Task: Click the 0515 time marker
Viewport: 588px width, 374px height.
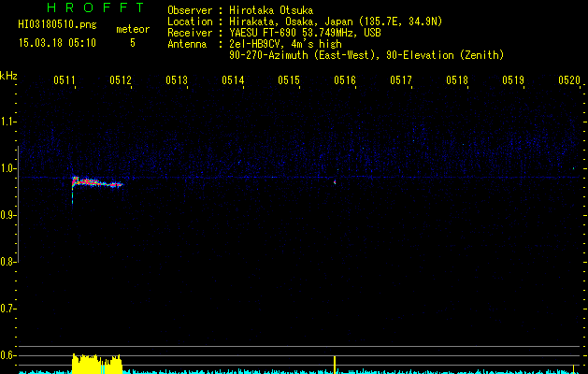Action: click(x=289, y=80)
